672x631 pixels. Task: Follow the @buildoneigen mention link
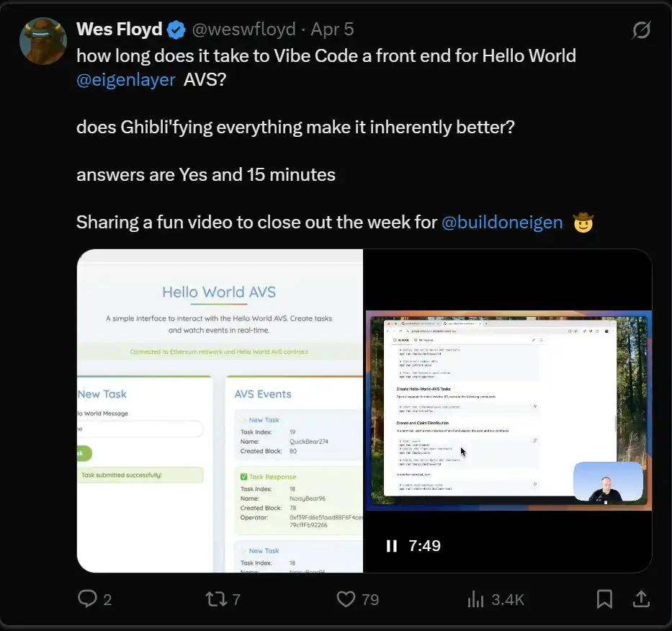[x=502, y=222]
